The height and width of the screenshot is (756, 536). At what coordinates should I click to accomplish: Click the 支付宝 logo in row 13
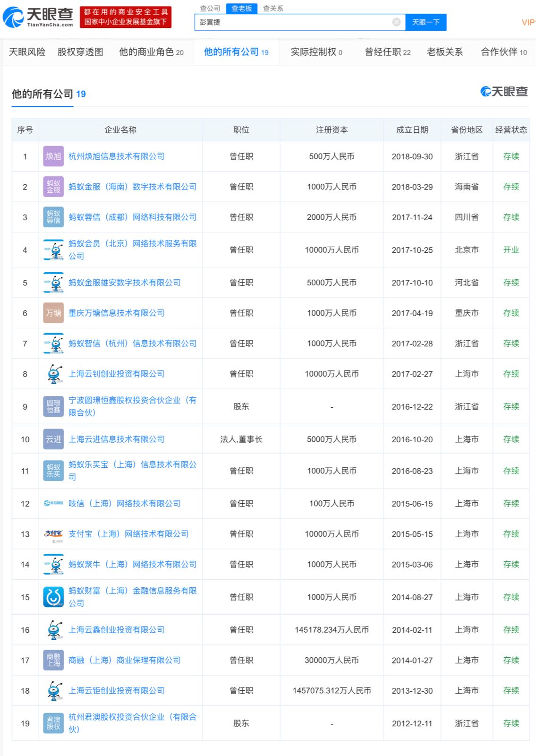tap(53, 534)
